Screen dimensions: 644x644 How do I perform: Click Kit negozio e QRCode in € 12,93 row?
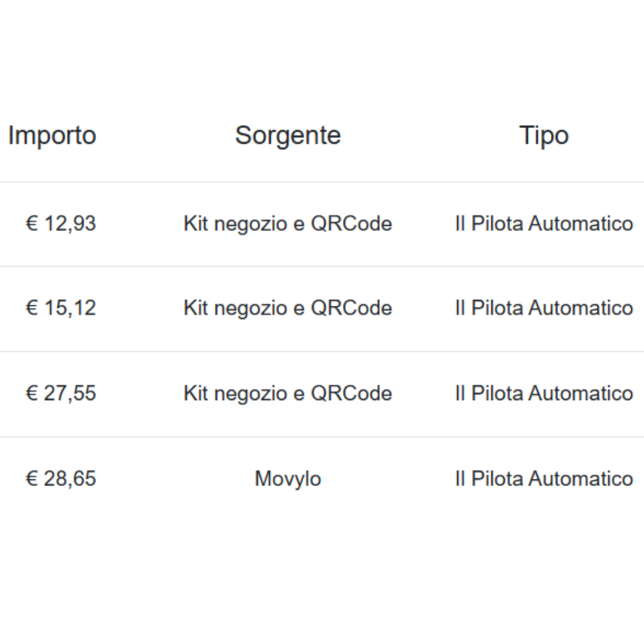click(288, 224)
